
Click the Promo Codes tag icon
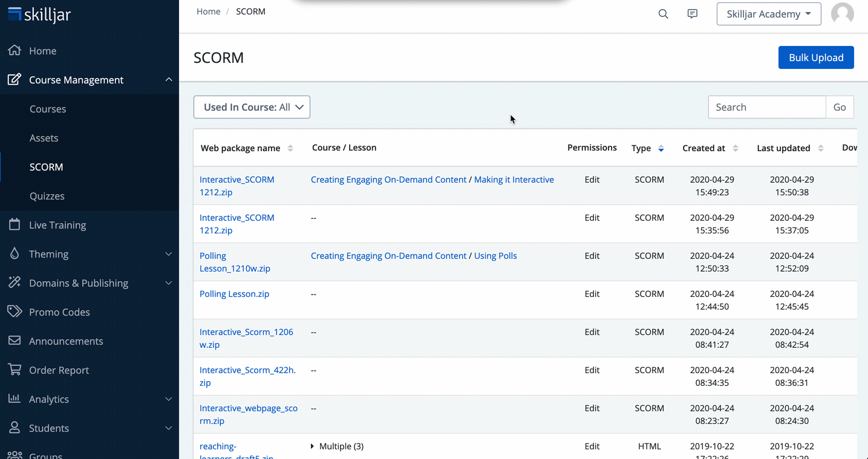[x=15, y=311]
